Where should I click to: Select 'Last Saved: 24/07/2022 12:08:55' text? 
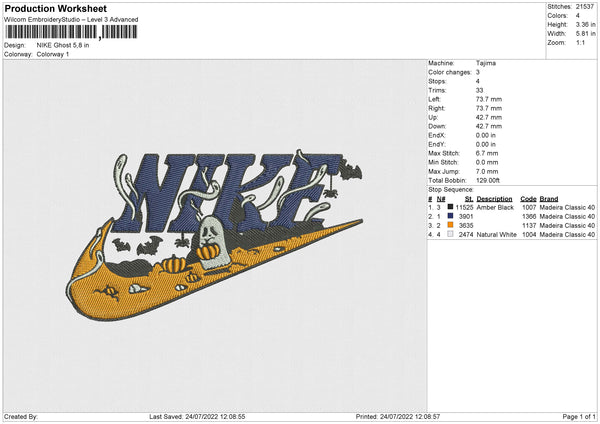click(197, 416)
